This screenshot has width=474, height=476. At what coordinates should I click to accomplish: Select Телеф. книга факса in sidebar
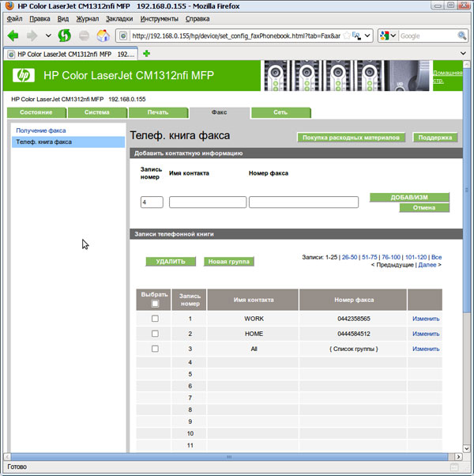tap(68, 142)
